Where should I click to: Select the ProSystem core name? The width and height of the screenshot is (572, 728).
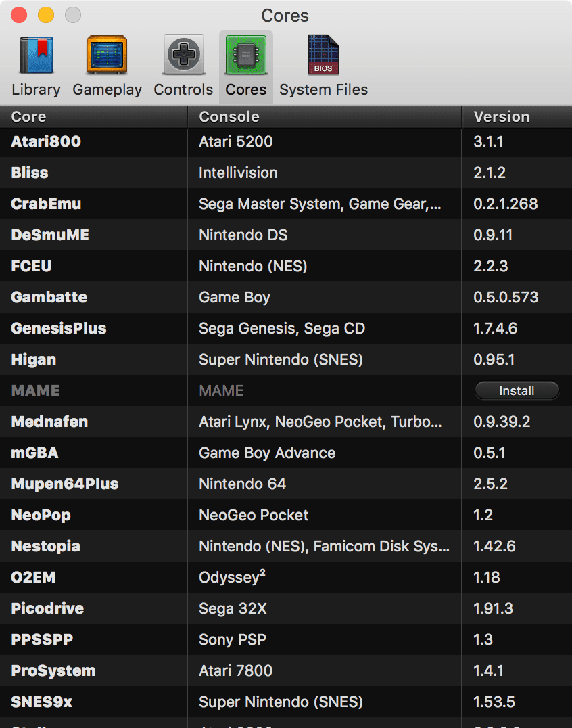(x=53, y=670)
